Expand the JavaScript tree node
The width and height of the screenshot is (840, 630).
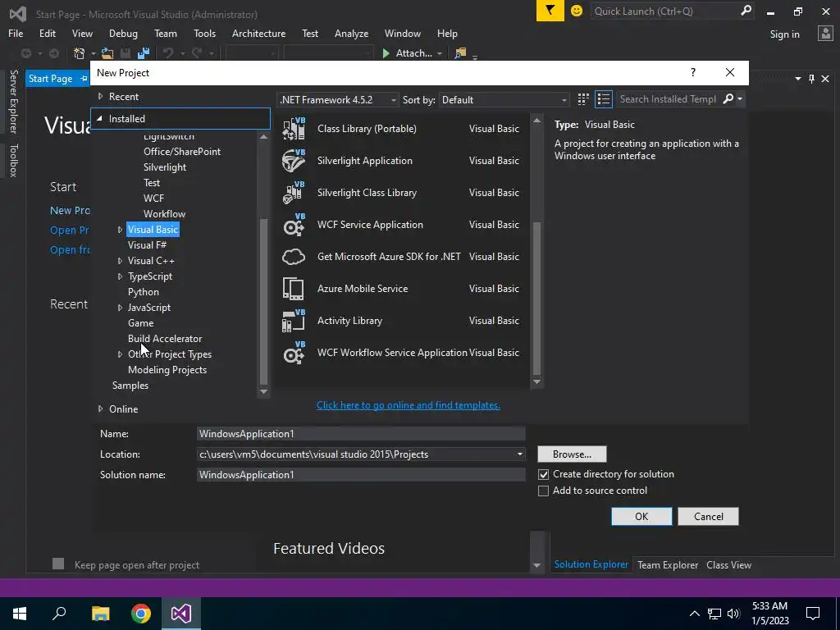pos(120,308)
